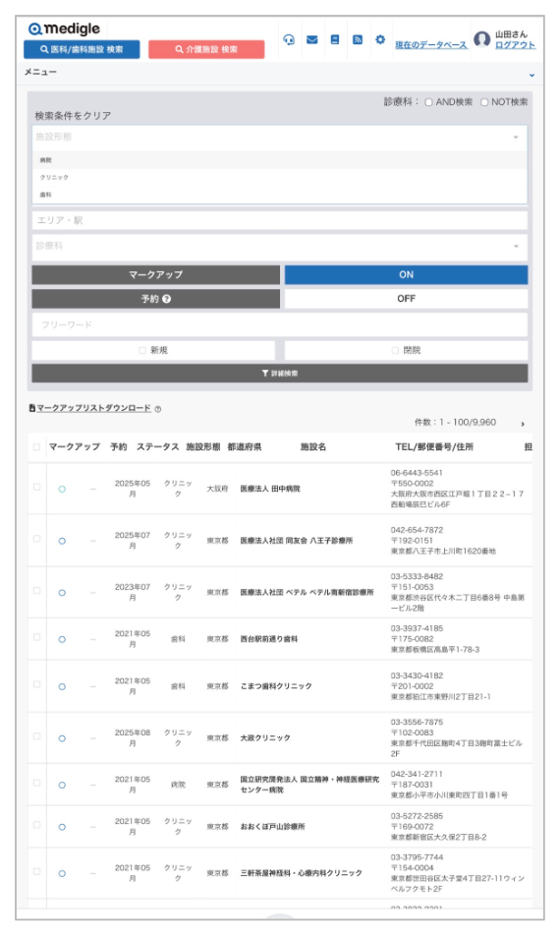Click markup circle for 大政クリニック
560x938 pixels.
62,738
